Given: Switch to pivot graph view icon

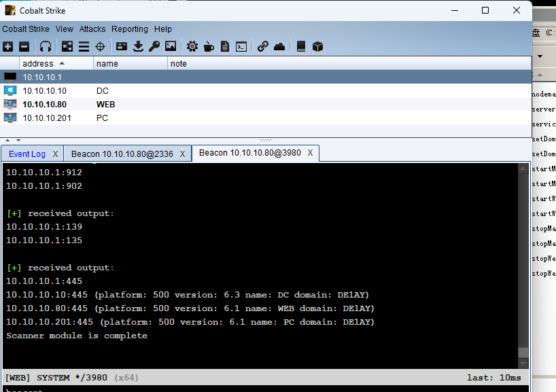Looking at the screenshot, I should click(x=67, y=46).
